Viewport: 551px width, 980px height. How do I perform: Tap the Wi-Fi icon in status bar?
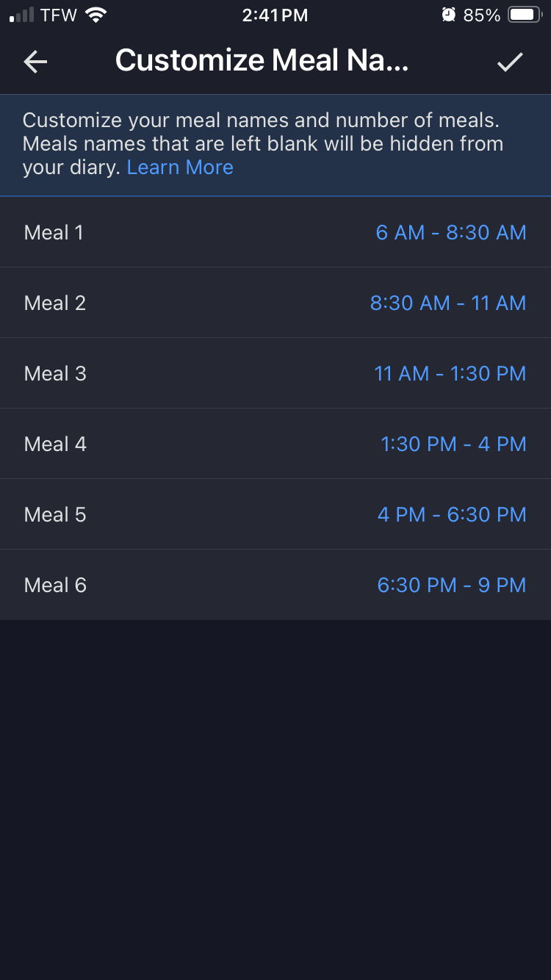point(96,15)
